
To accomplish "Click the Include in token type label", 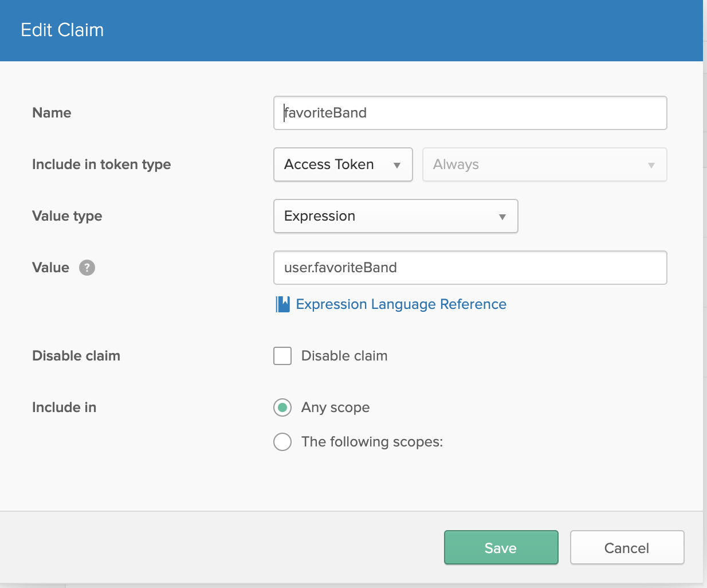I will [x=101, y=164].
